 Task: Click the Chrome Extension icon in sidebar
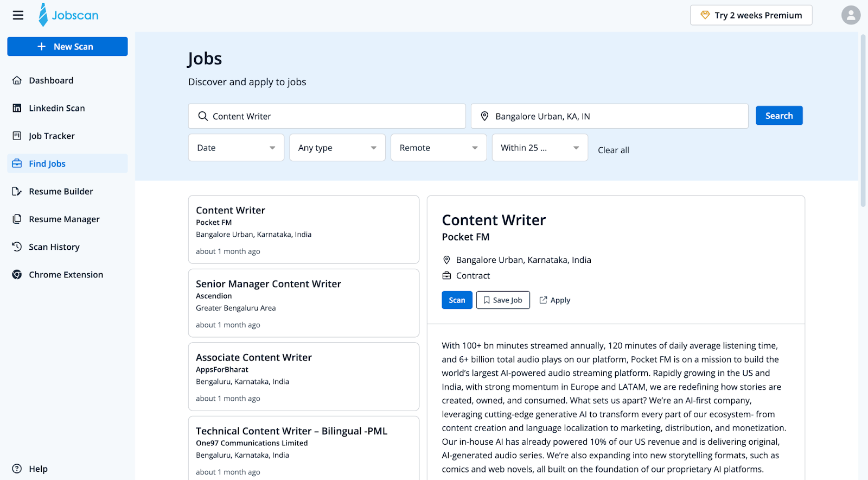tap(17, 275)
